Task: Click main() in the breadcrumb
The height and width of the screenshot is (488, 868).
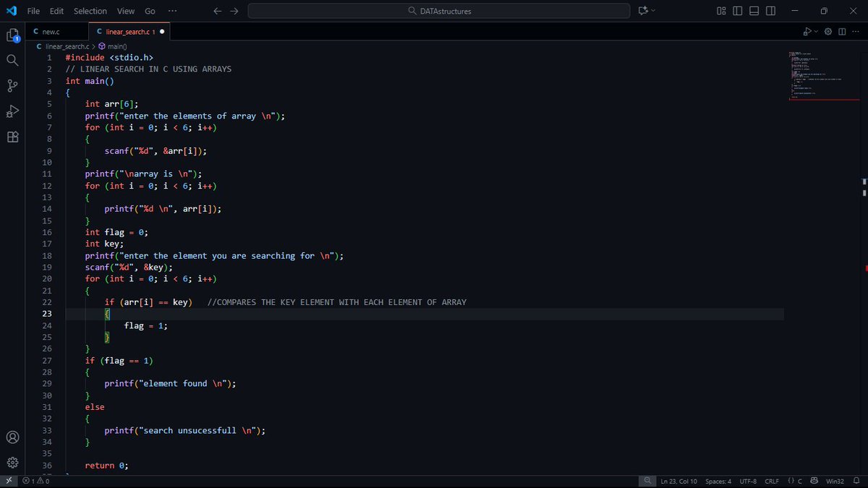Action: pyautogui.click(x=116, y=46)
